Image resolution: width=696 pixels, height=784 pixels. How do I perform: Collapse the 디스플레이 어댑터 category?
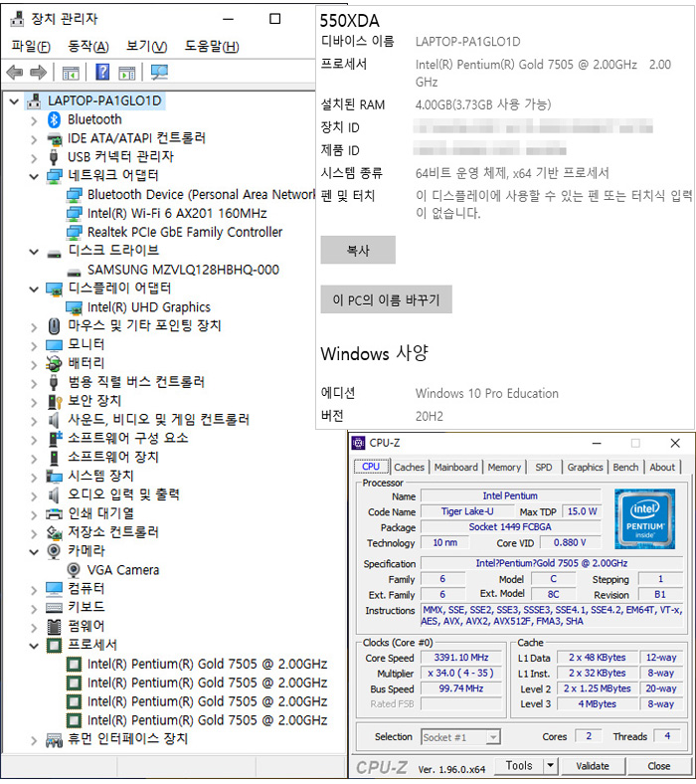(34, 289)
